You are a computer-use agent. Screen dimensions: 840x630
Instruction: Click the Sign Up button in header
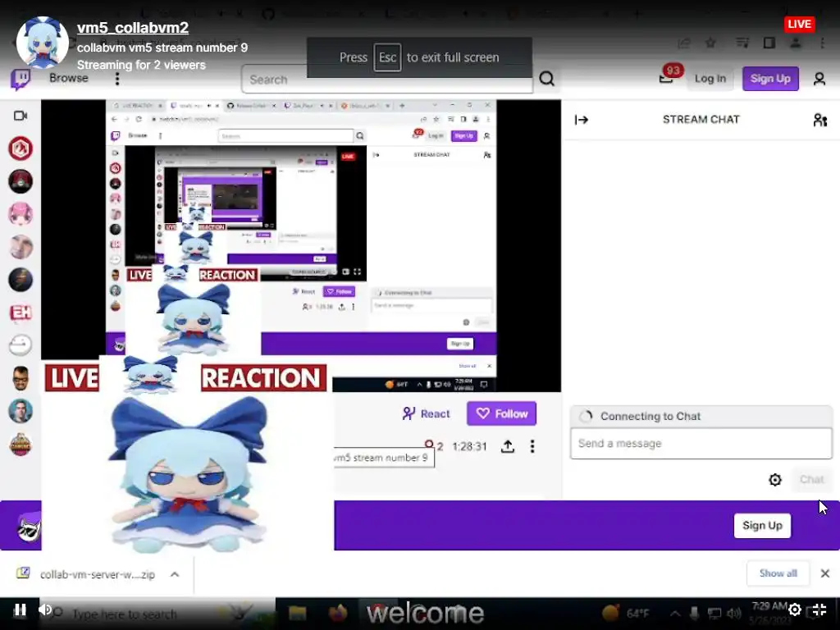[770, 79]
